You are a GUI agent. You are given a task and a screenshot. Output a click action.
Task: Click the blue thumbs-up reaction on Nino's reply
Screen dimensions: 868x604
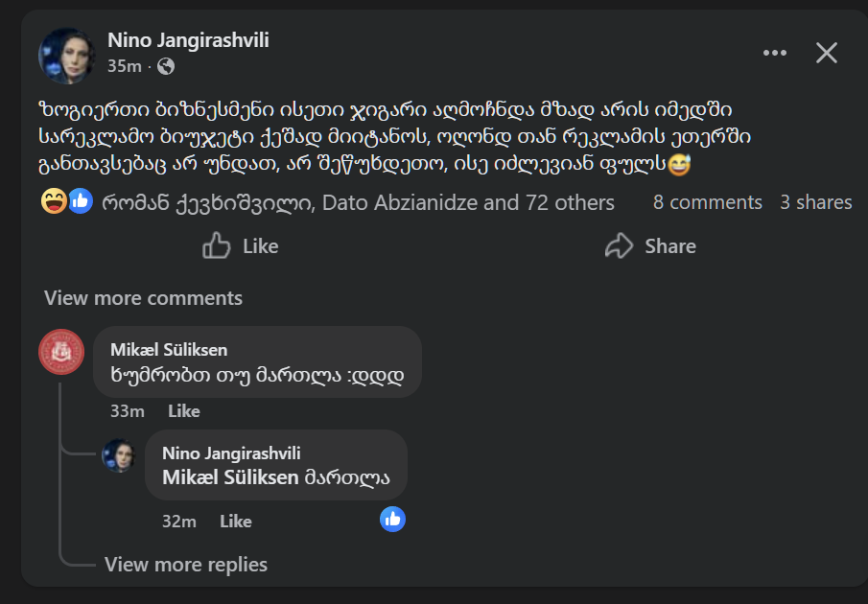(x=392, y=518)
